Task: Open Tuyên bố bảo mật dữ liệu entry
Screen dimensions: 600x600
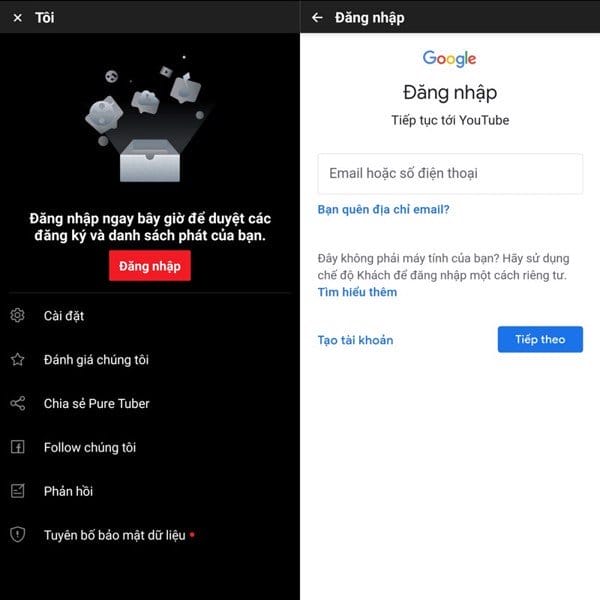Action: pyautogui.click(x=149, y=535)
